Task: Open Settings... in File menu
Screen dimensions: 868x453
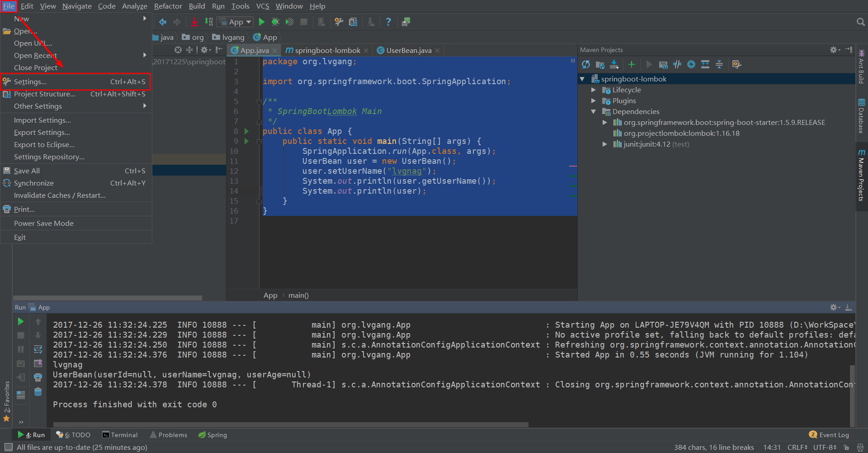Action: pos(76,81)
